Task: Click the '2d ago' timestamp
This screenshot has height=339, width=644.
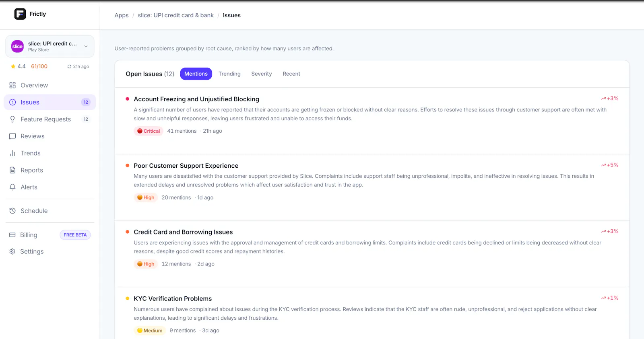Action: tap(206, 264)
